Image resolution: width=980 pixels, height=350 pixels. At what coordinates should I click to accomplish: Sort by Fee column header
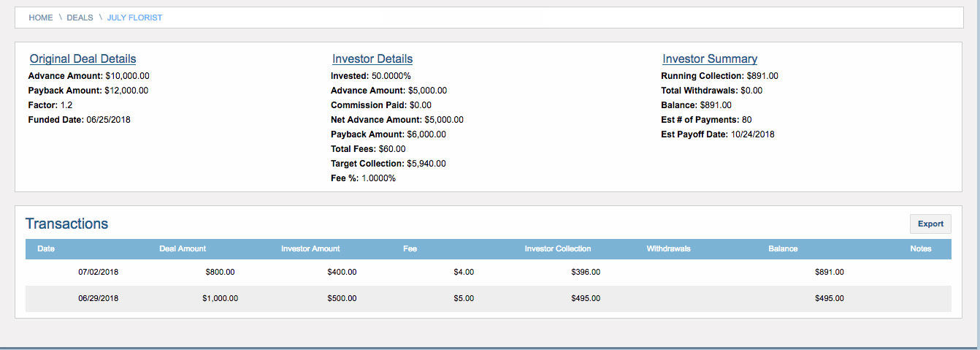(410, 248)
